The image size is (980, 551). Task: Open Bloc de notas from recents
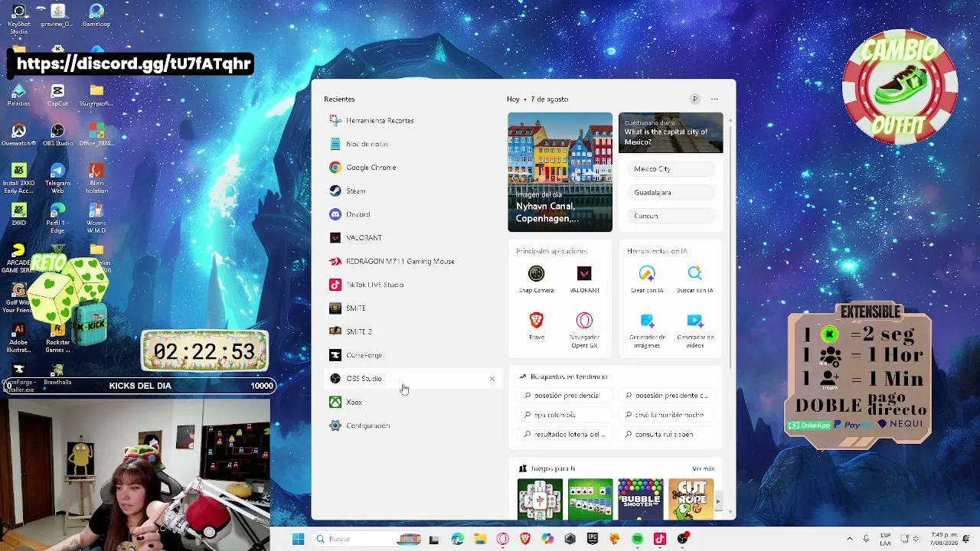point(413,144)
